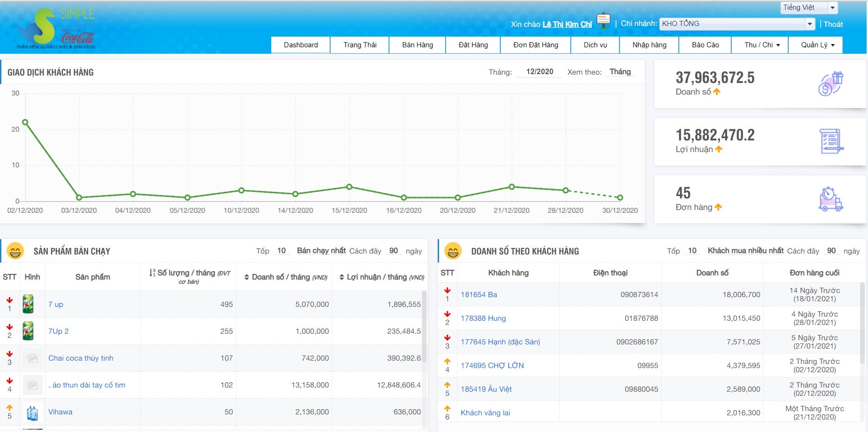Click the Vihawa water bottle thumbnail

tap(32, 412)
